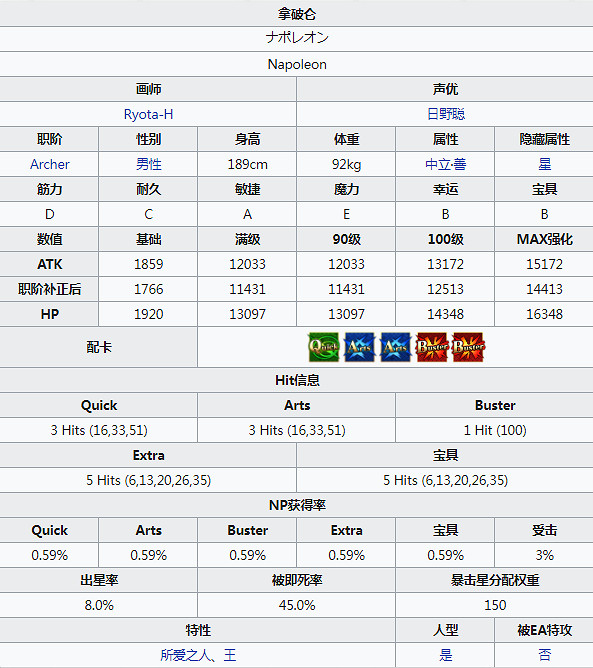The image size is (593, 668).
Task: Open the 中立·善 alignment link
Action: (x=446, y=164)
